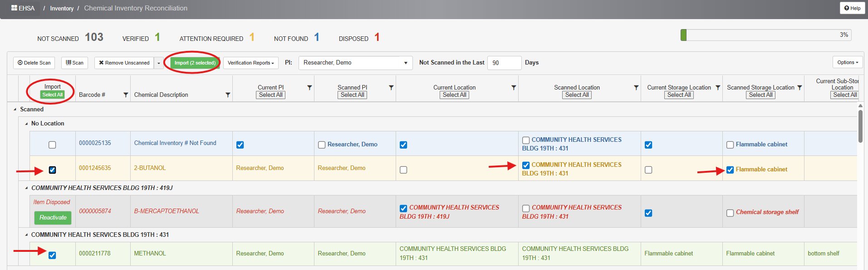Check Current Storage Location box in 2-BUTANOL row

648,170
